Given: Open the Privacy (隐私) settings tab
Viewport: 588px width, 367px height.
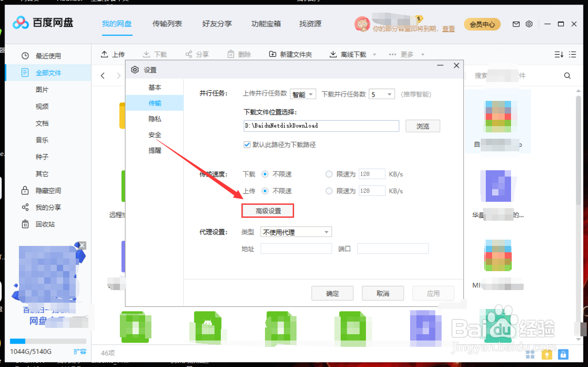Looking at the screenshot, I should (155, 119).
